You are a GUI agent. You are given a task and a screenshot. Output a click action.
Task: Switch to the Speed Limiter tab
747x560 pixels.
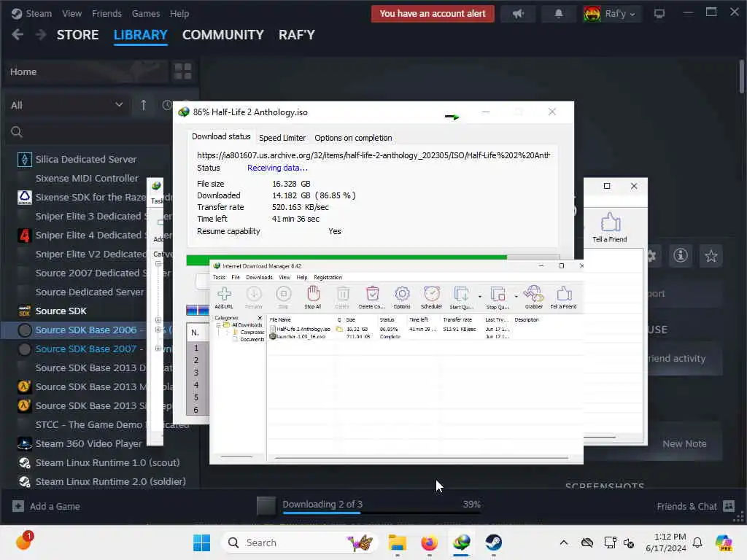[282, 138]
